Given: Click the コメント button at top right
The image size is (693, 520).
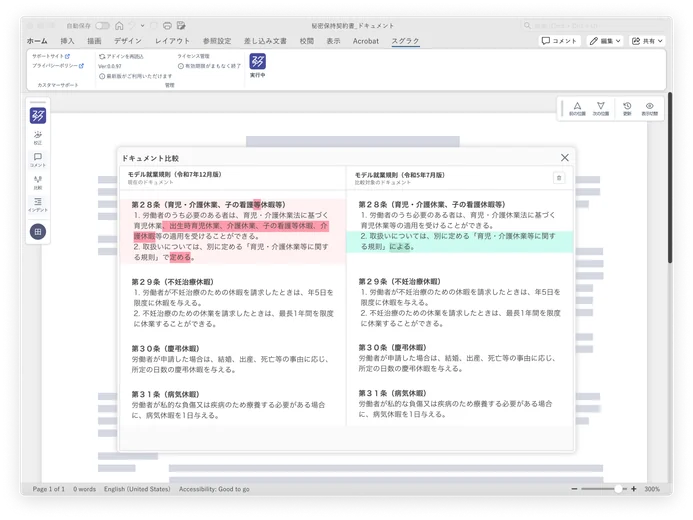Looking at the screenshot, I should pyautogui.click(x=560, y=41).
